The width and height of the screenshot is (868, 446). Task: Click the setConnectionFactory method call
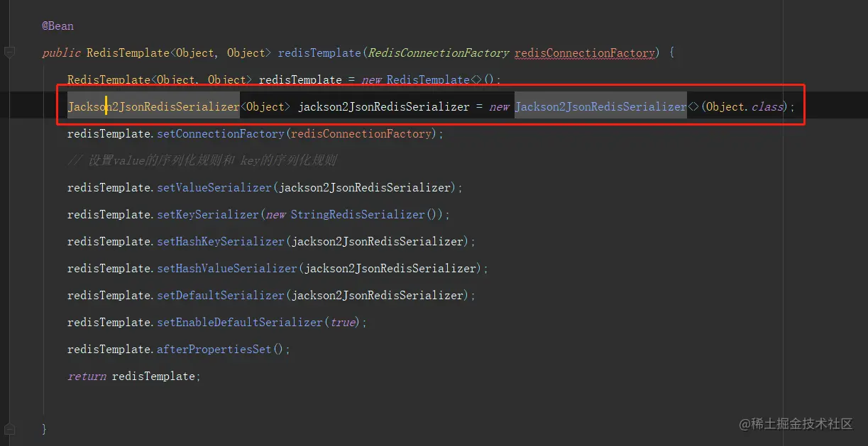pos(221,134)
